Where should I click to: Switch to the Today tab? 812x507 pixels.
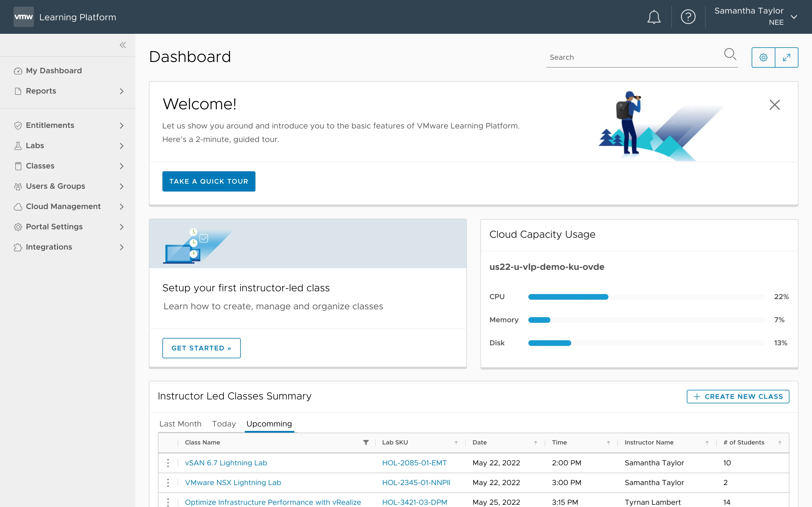224,424
